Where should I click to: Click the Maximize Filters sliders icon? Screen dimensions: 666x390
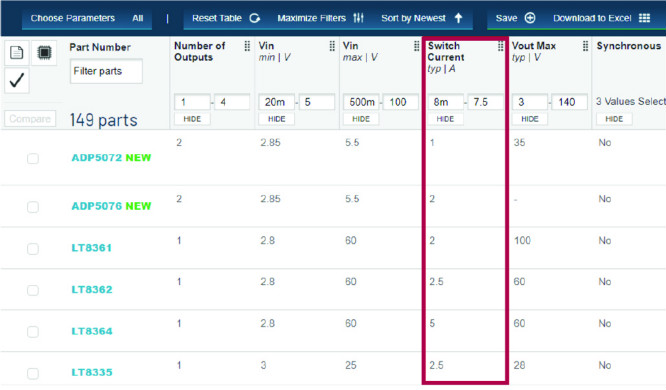(x=358, y=18)
